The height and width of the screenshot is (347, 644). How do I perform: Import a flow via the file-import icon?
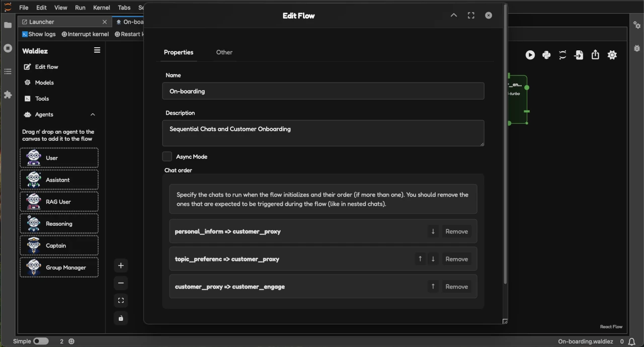(x=579, y=55)
